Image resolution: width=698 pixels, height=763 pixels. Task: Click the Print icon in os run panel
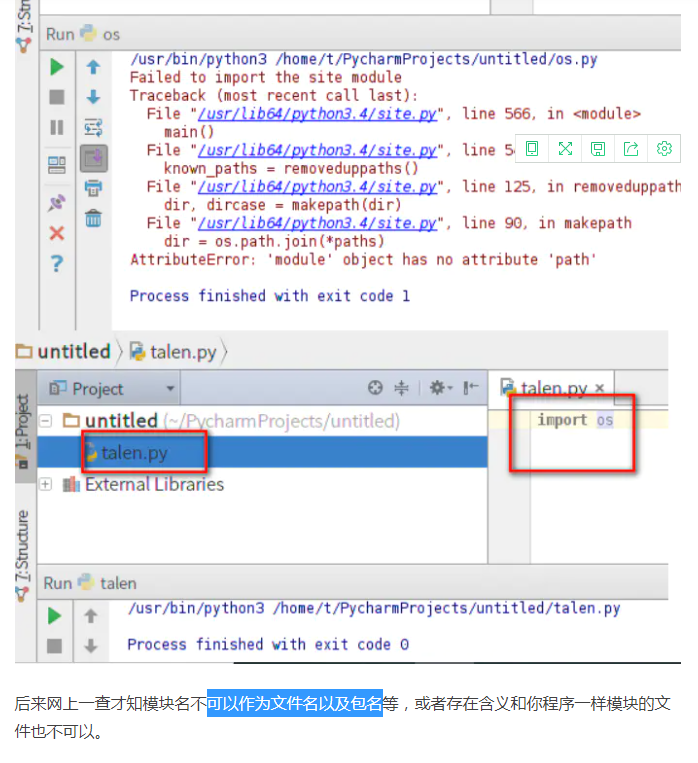93,188
